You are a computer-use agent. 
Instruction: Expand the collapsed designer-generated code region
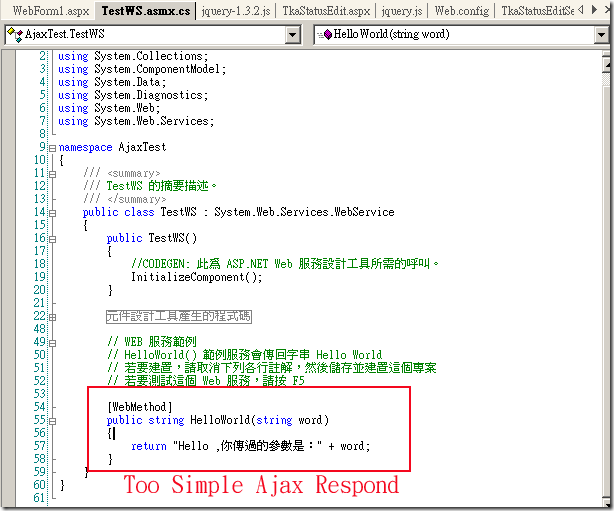pyautogui.click(x=52, y=316)
